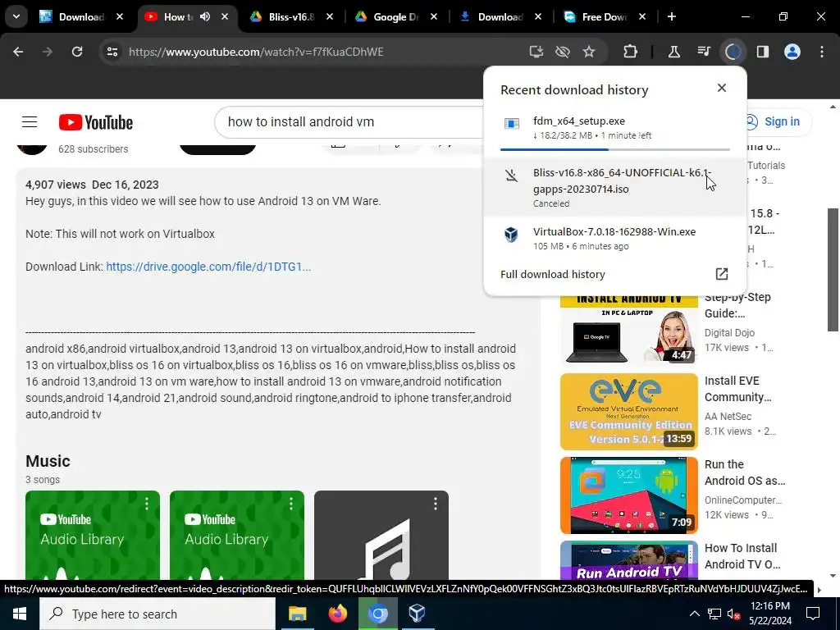Open the Chrome profile avatar
Viewport: 840px width, 630px height.
(792, 52)
